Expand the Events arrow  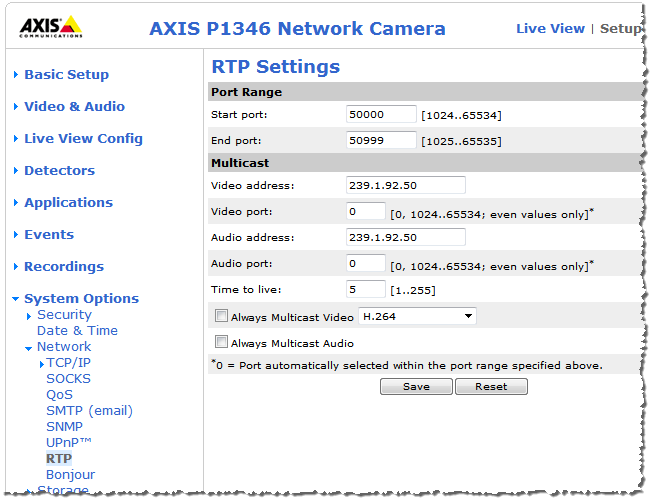16,235
